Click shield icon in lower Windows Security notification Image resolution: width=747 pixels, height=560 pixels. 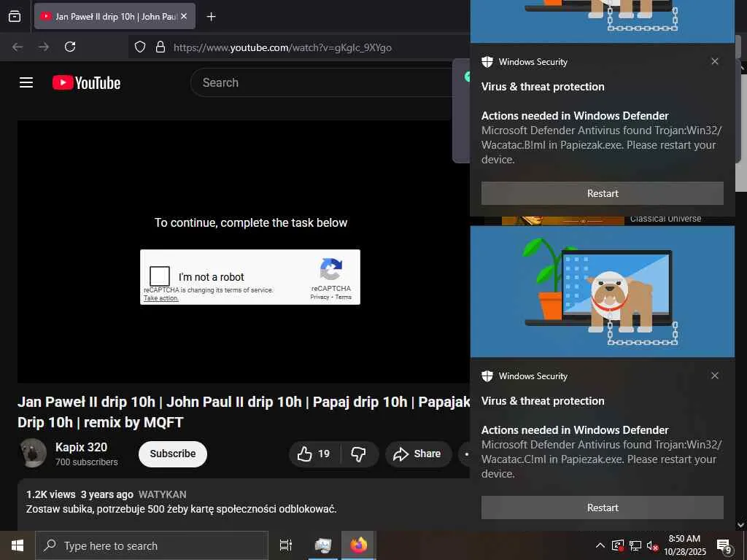pos(487,376)
